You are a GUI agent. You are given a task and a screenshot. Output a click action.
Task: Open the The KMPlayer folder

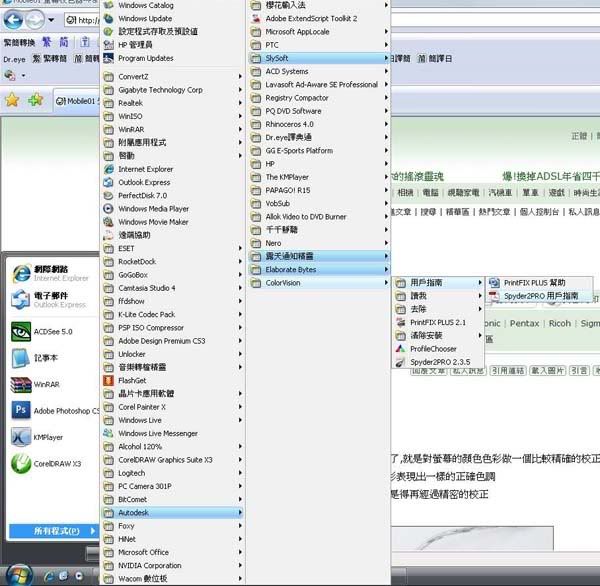coord(319,177)
